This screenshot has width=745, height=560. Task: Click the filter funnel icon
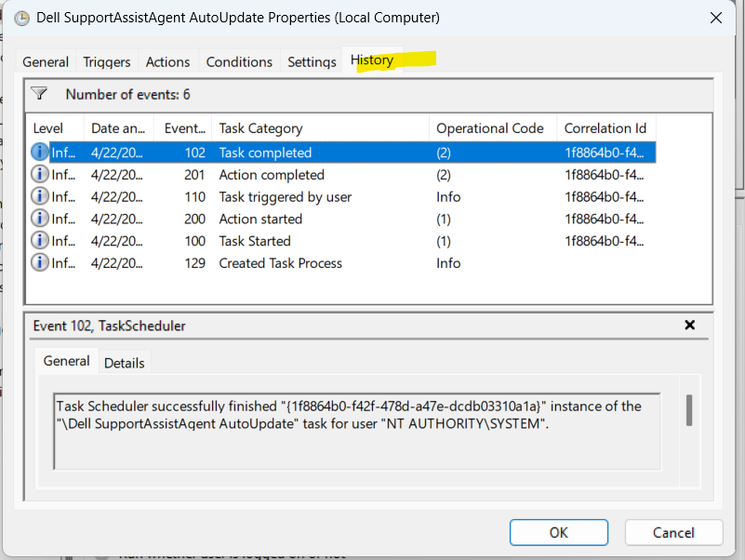(x=39, y=93)
